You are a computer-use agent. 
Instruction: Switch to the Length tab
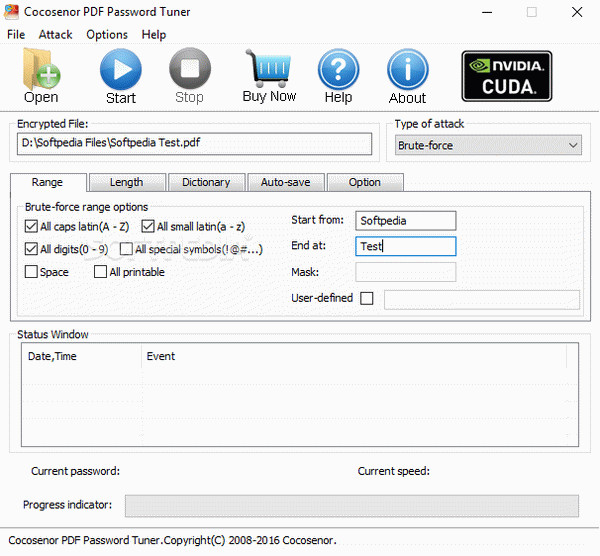127,182
